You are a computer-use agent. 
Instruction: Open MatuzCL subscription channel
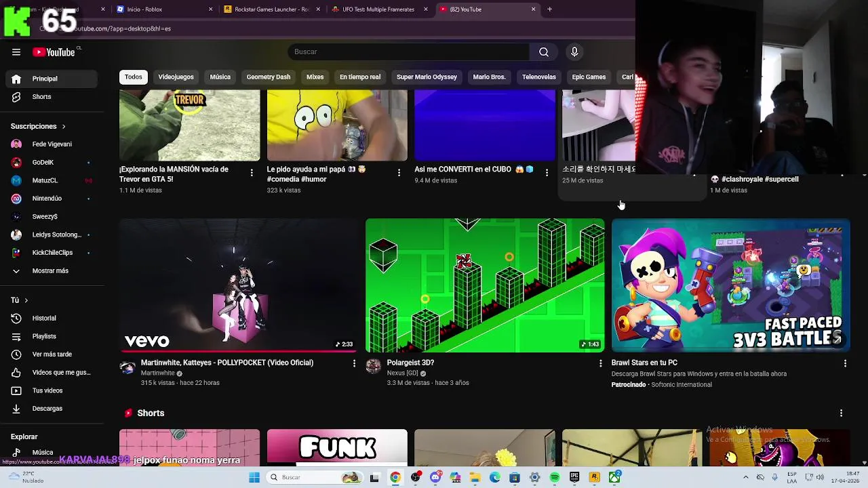pyautogui.click(x=52, y=181)
